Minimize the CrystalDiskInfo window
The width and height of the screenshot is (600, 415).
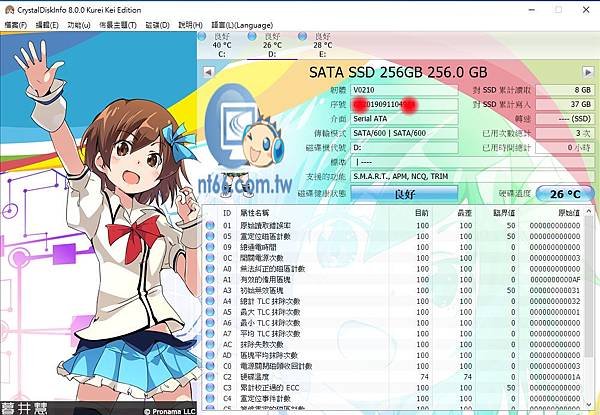[532, 10]
